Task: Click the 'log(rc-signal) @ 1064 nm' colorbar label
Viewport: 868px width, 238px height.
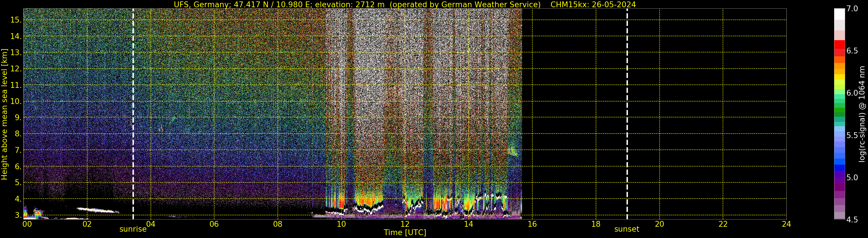Action: 862,114
